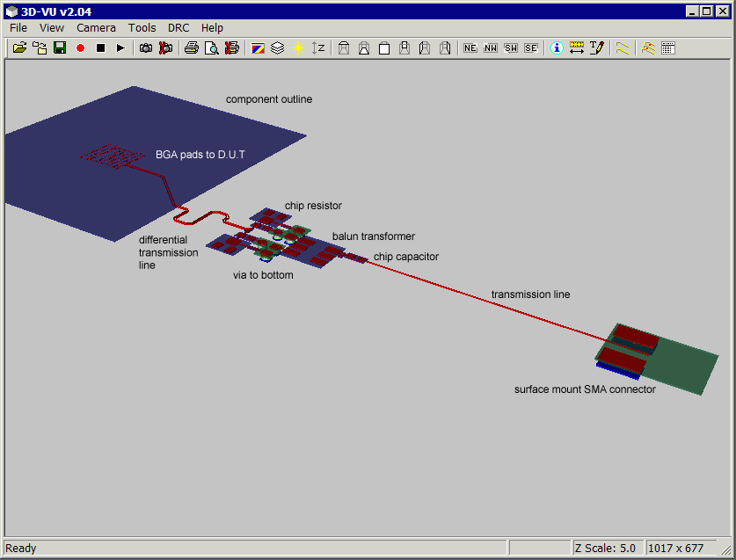Toggle the yellow light source icon

pos(298,47)
